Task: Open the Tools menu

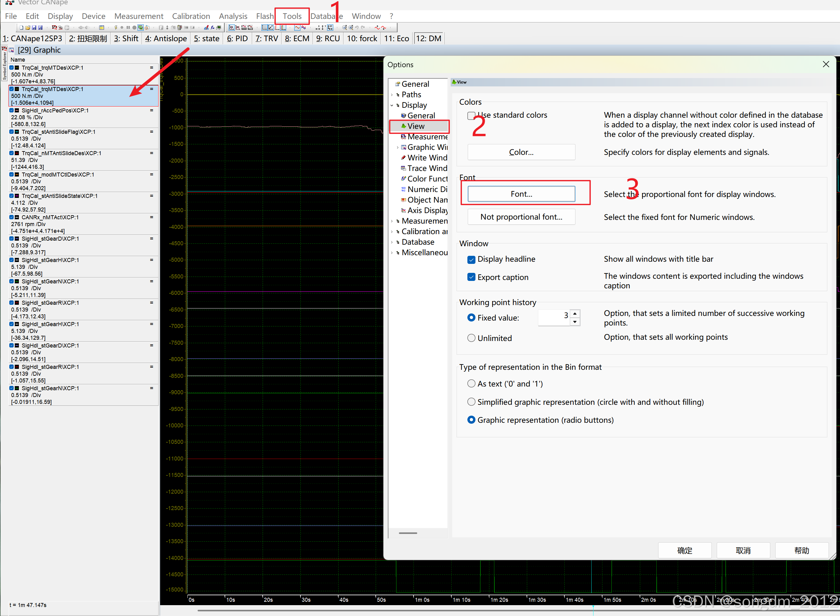Action: (292, 16)
